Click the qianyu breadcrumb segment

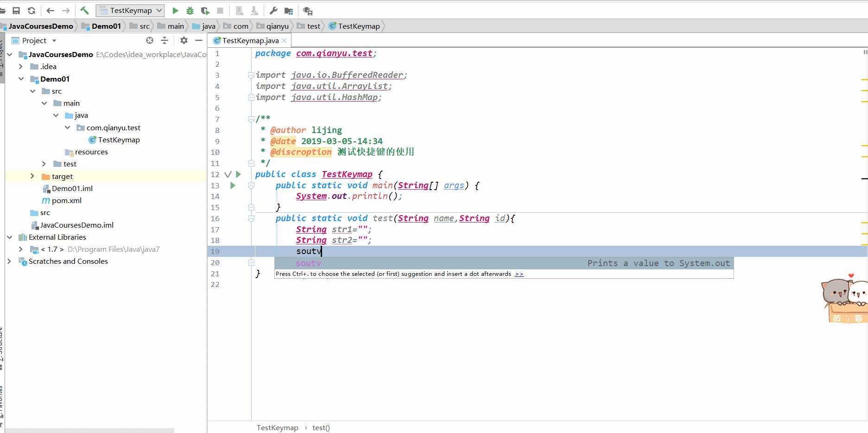[277, 26]
